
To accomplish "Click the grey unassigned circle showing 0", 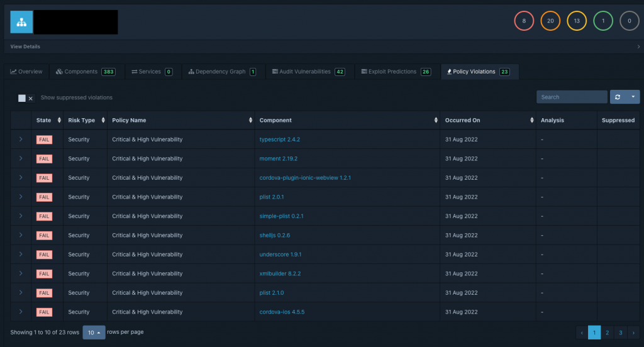I will (x=629, y=21).
